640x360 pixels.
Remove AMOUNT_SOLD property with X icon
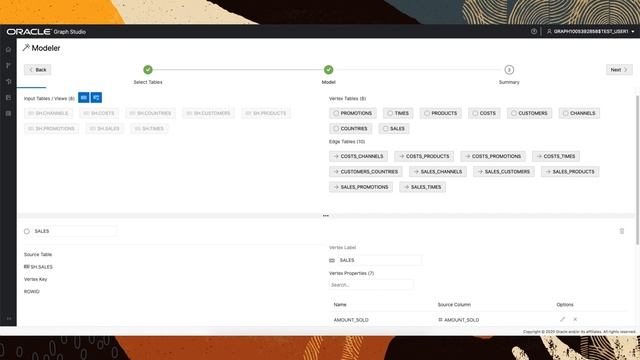point(575,320)
